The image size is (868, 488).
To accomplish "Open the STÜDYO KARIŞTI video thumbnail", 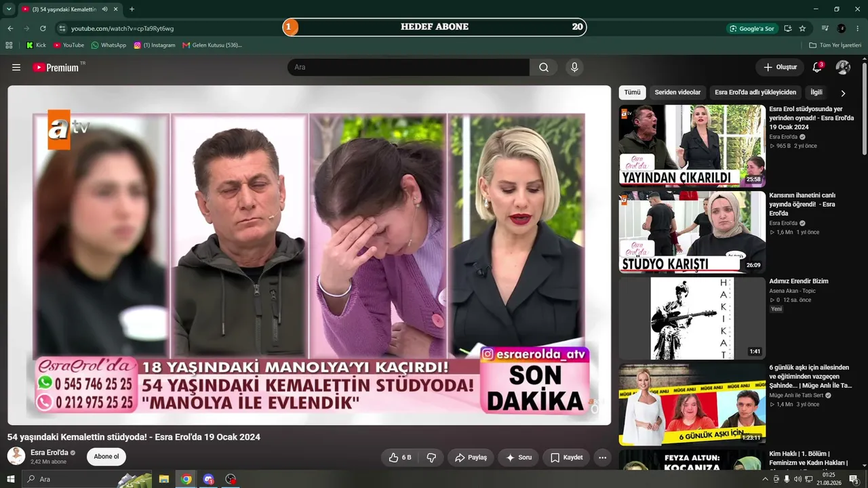I will click(692, 232).
